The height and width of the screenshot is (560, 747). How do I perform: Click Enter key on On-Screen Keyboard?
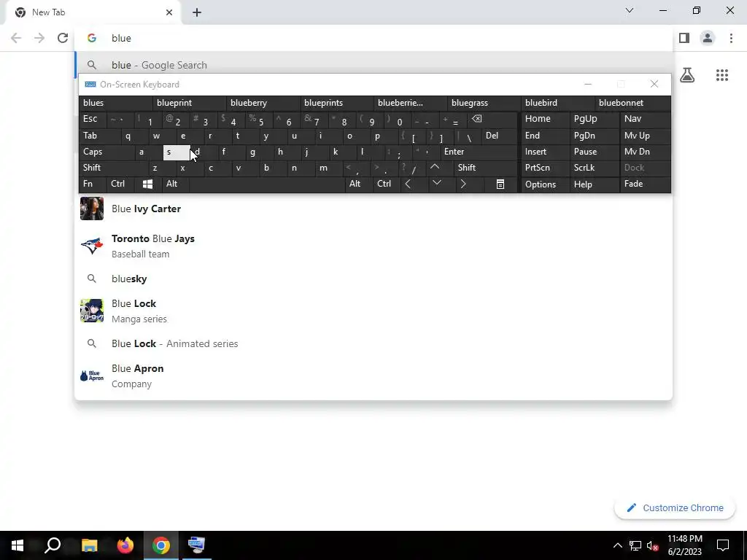coord(479,152)
